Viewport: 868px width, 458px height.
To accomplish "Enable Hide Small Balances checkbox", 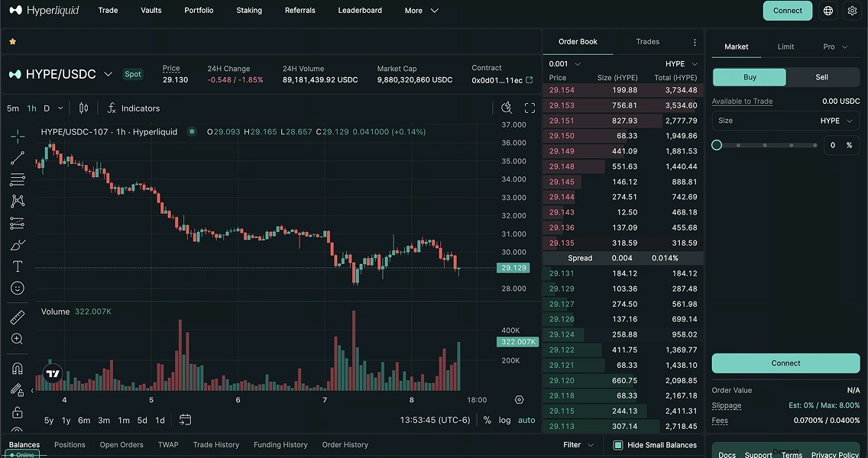I will pos(618,445).
